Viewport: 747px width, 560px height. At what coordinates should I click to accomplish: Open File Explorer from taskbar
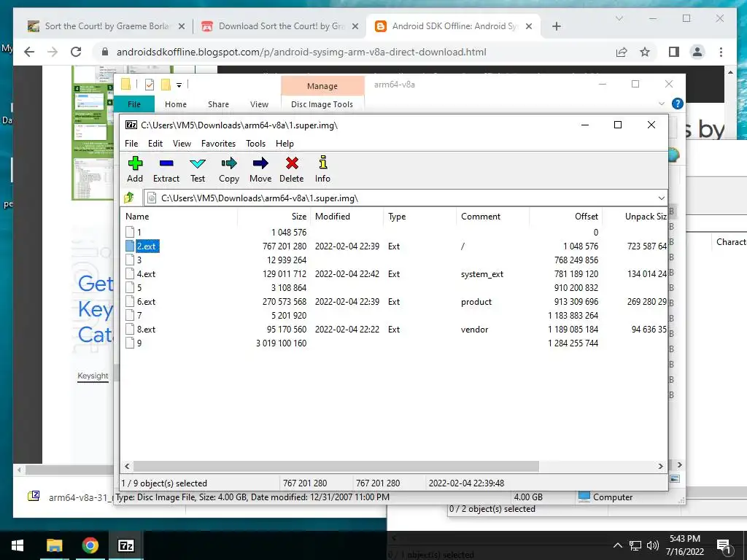(54, 545)
